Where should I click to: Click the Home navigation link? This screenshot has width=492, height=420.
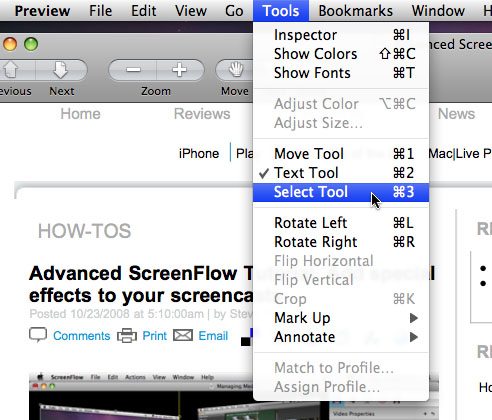(80, 114)
